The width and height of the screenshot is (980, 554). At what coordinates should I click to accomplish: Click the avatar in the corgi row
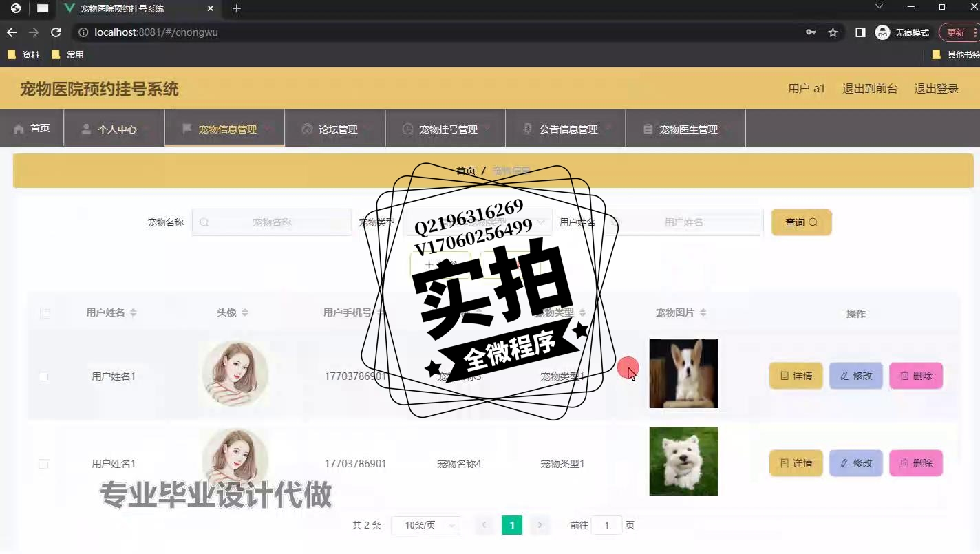[x=235, y=374]
